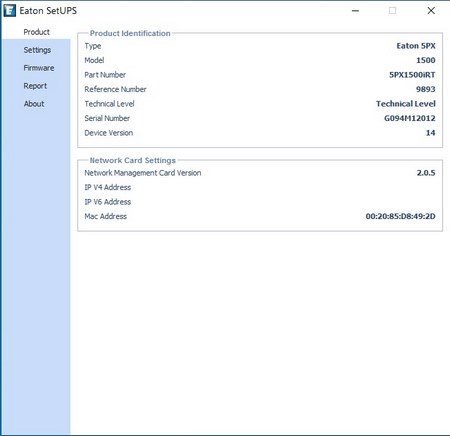Show the About page

(x=34, y=104)
